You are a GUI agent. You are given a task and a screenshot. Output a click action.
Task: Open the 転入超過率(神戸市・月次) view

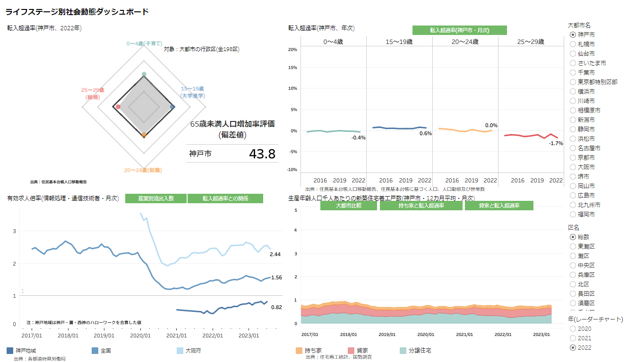[459, 30]
